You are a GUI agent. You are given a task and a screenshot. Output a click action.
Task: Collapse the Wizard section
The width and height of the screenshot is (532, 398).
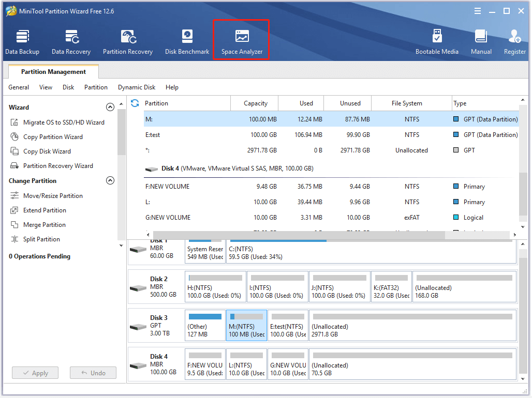110,107
